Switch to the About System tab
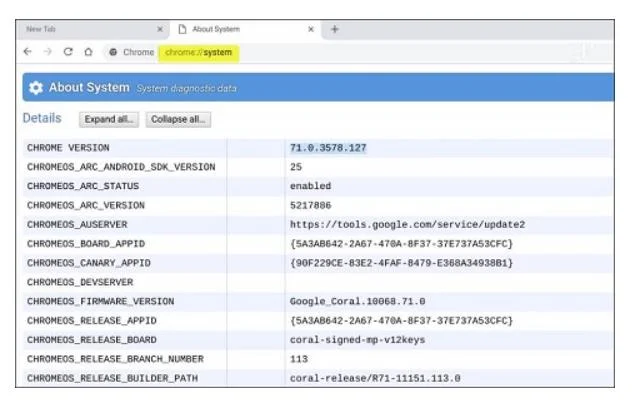Screen dimensions: 636x409 246,29
